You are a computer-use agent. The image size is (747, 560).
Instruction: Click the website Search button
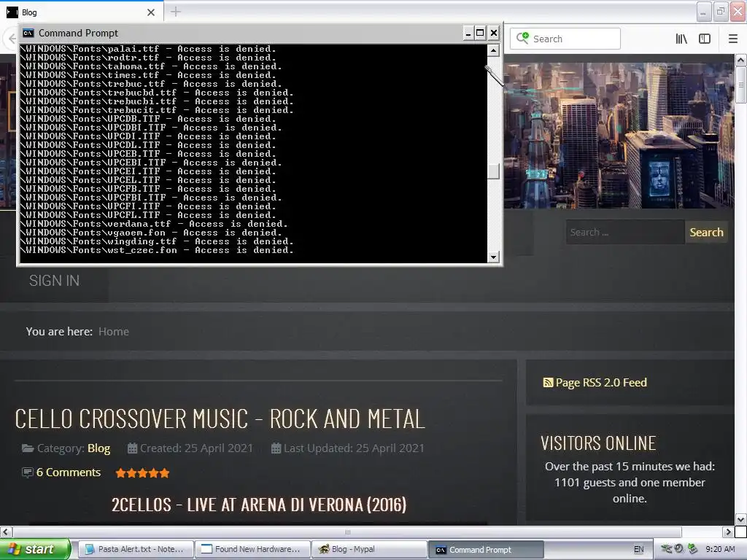pos(706,232)
